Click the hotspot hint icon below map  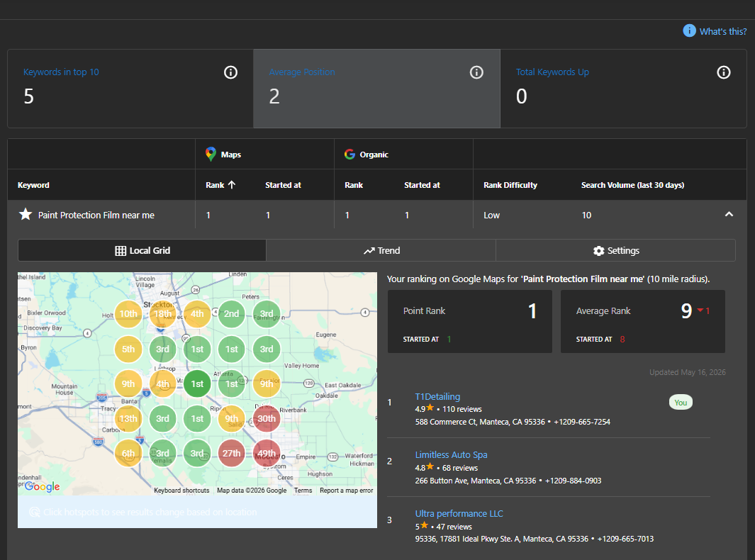click(34, 512)
